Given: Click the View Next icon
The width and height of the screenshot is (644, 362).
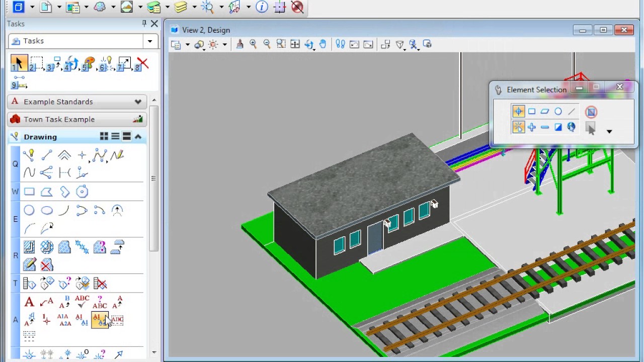Looking at the screenshot, I should click(x=368, y=44).
